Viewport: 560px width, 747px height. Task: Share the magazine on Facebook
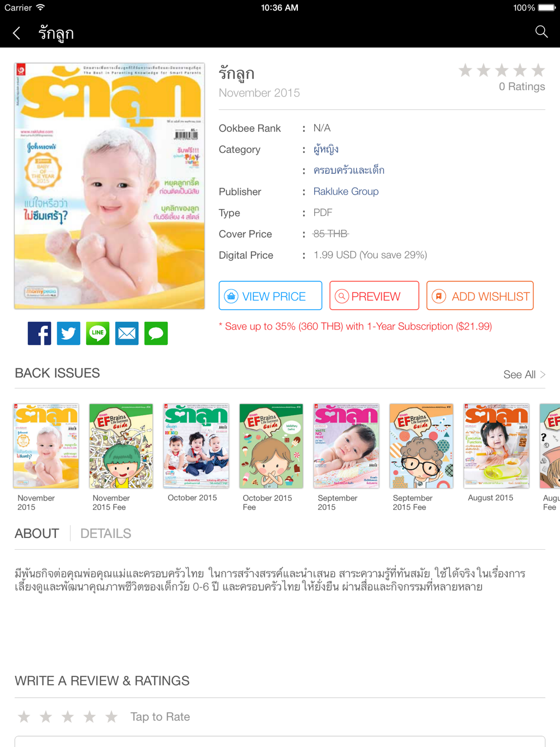[39, 333]
